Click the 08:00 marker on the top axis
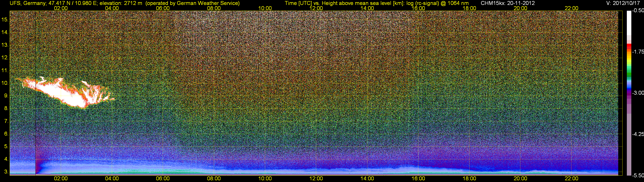The width and height of the screenshot is (644, 182). 214,8
